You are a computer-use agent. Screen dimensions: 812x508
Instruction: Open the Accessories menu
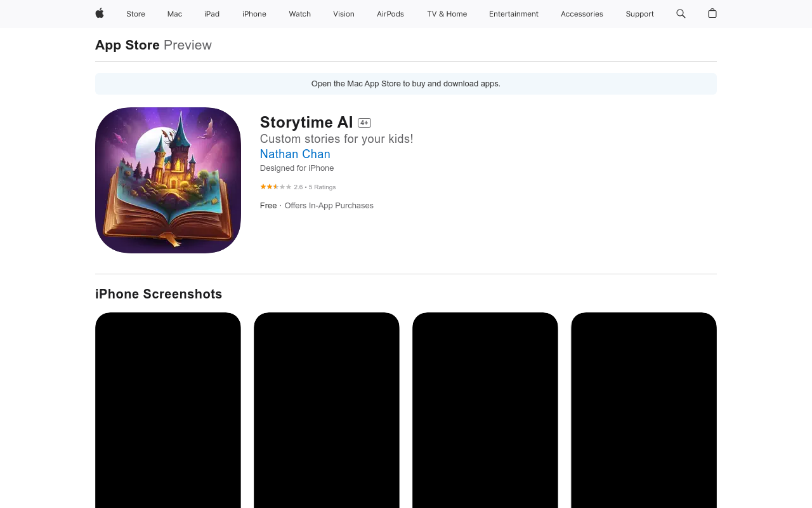(582, 14)
